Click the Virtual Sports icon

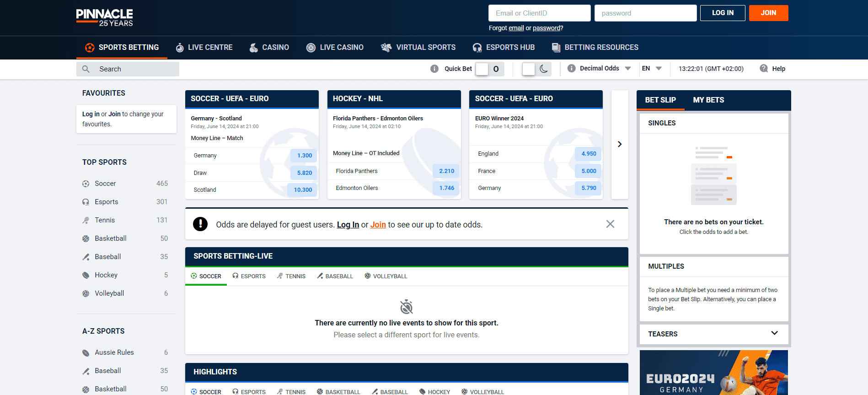point(386,48)
